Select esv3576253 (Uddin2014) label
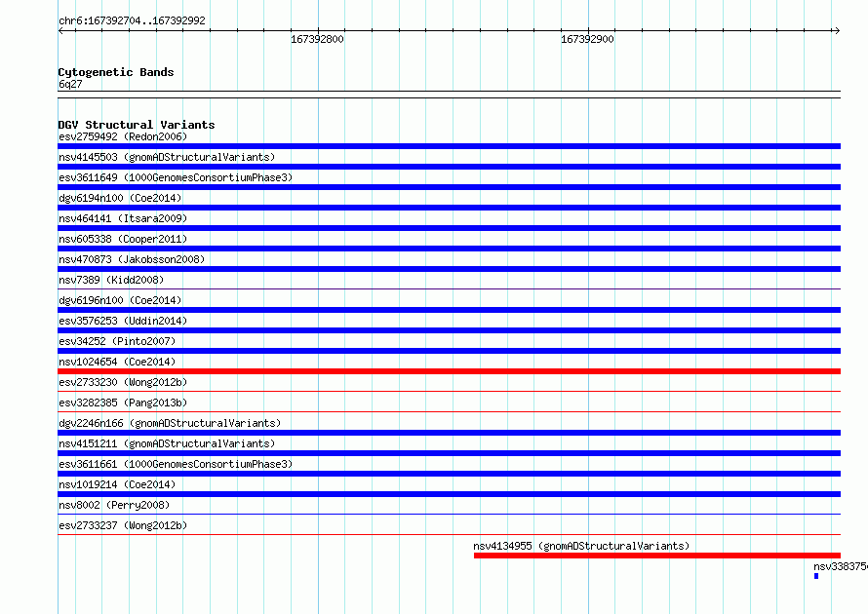 pos(123,321)
